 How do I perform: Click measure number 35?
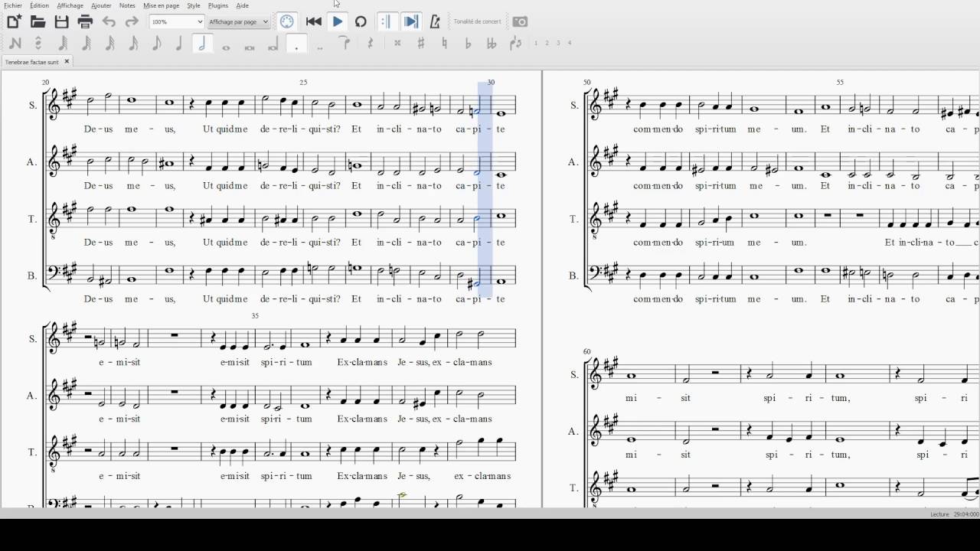coord(255,315)
